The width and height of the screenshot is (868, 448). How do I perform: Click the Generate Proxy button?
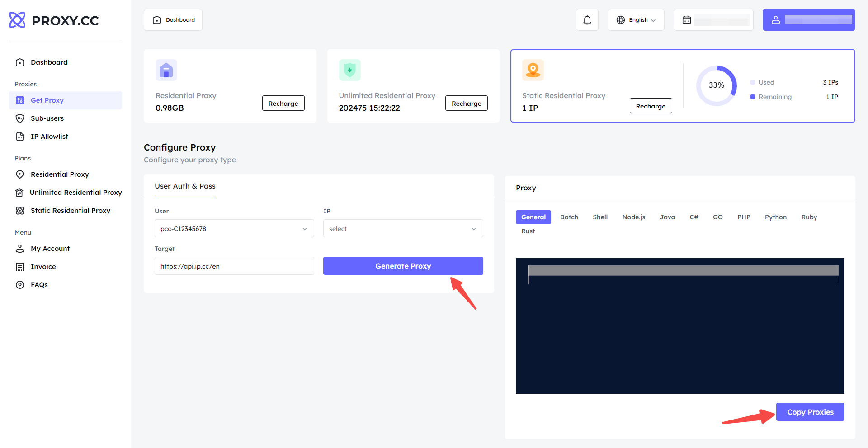[x=403, y=266]
